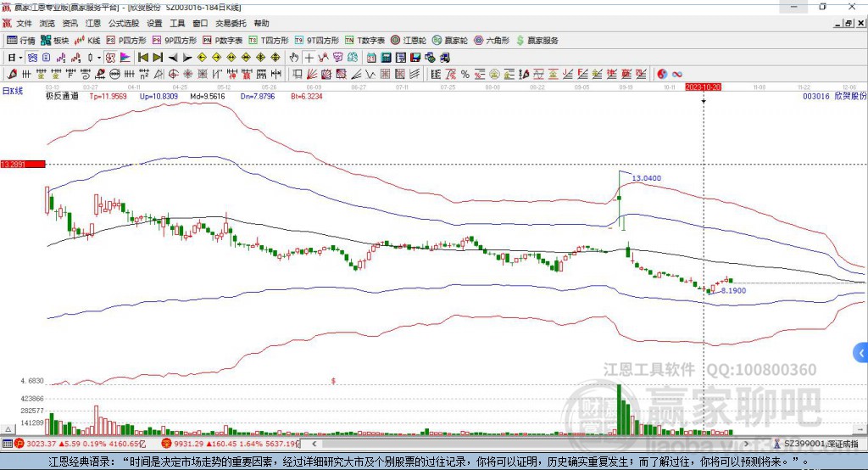Open the 浏览 menu
Screen dimensions: 868x470
[47, 23]
